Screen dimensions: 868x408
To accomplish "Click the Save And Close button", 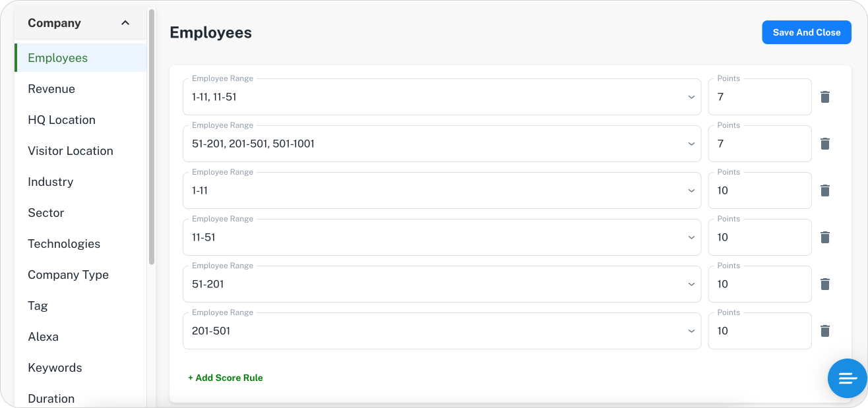I will point(806,32).
